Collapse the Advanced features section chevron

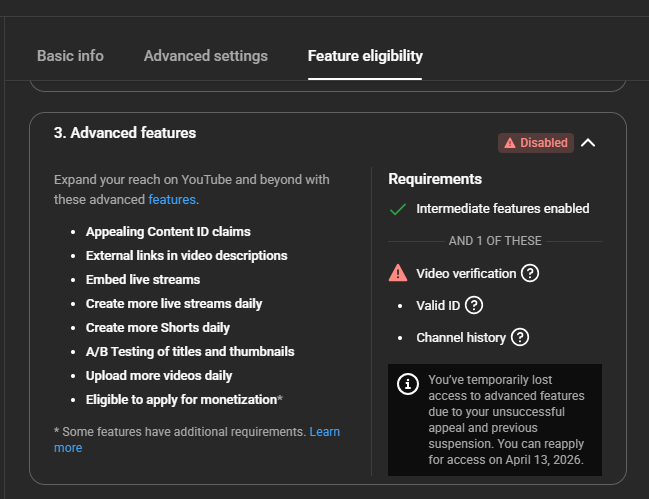(x=588, y=143)
